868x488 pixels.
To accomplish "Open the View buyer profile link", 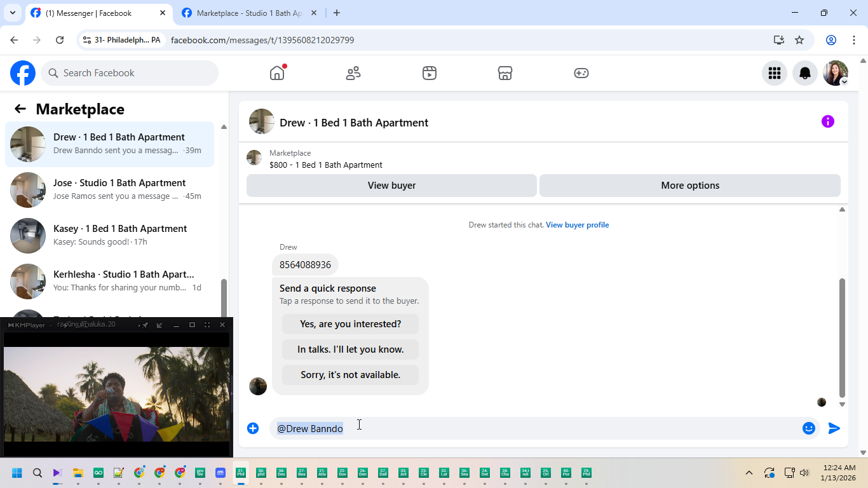I will (577, 225).
